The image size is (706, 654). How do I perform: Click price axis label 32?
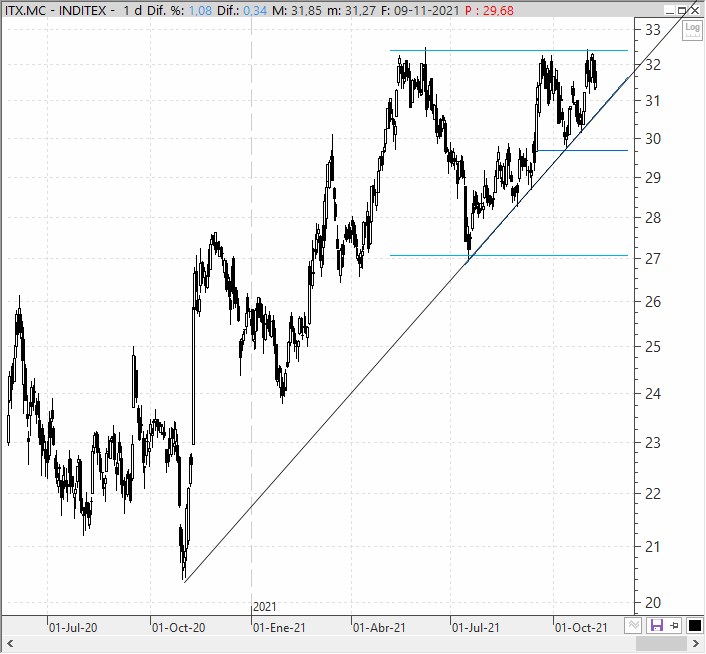(653, 65)
